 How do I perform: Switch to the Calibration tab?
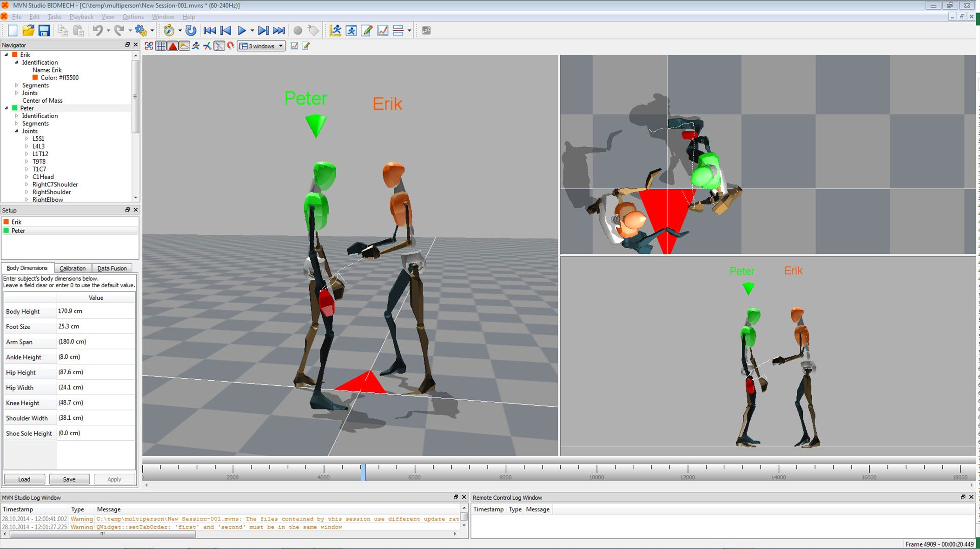click(73, 268)
